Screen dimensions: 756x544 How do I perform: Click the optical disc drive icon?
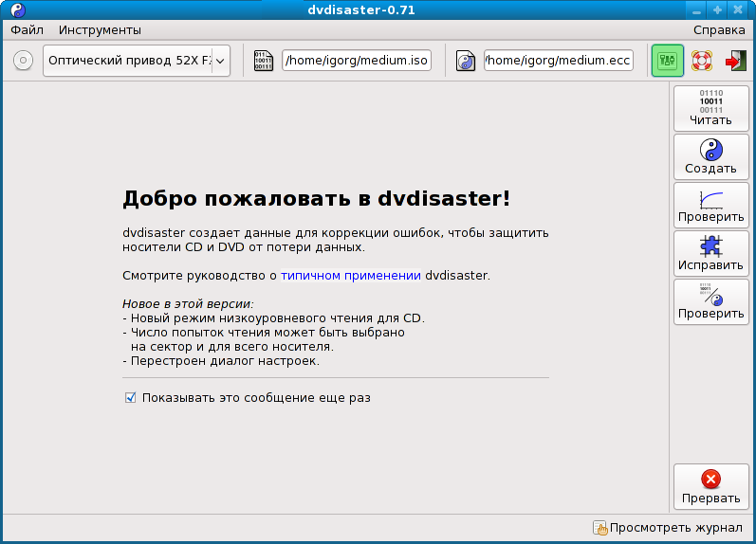tap(23, 61)
